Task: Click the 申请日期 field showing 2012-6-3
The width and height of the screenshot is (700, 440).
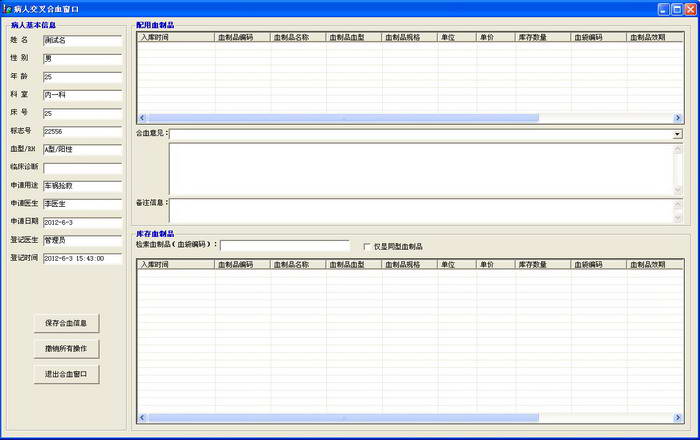Action: coord(83,222)
